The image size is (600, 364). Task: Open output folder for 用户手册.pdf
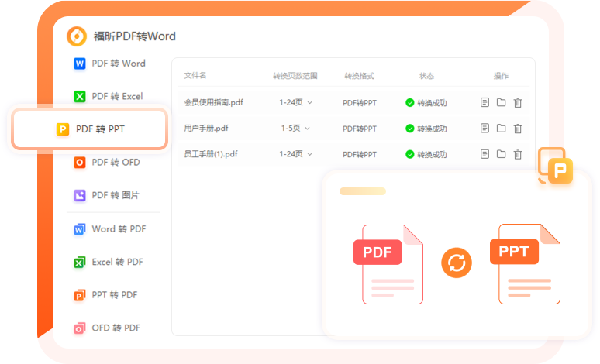(501, 129)
